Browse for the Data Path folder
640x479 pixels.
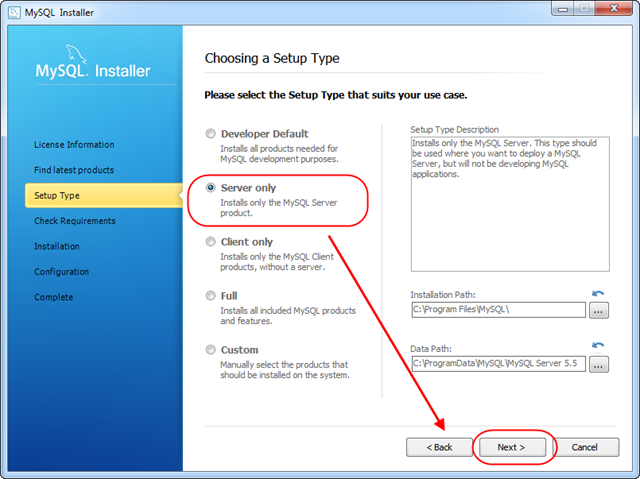tap(598, 364)
